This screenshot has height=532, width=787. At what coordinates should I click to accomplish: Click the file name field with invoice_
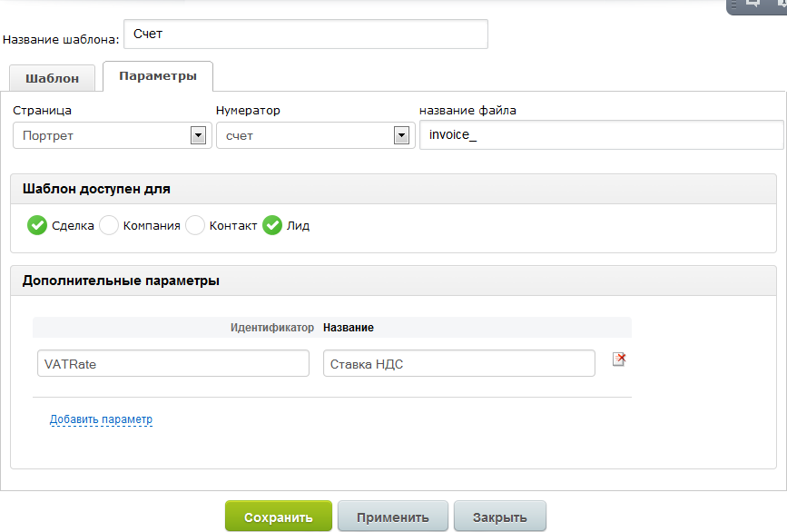(600, 136)
